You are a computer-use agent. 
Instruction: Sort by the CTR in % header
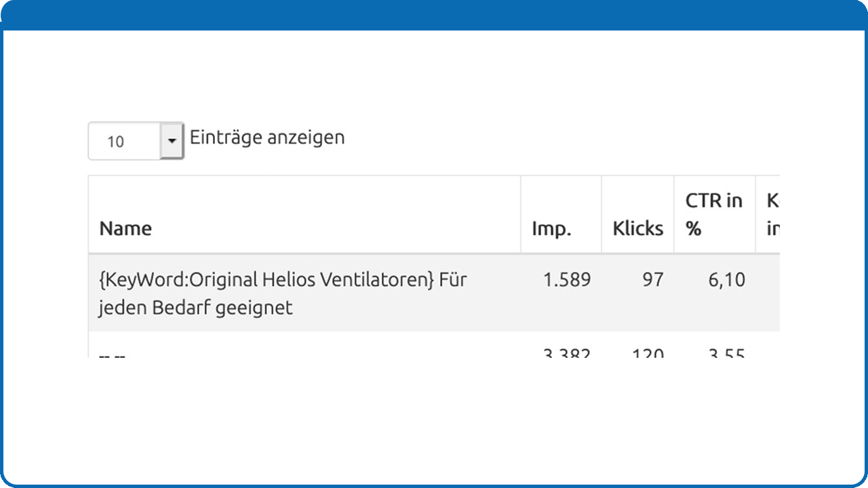(x=715, y=214)
